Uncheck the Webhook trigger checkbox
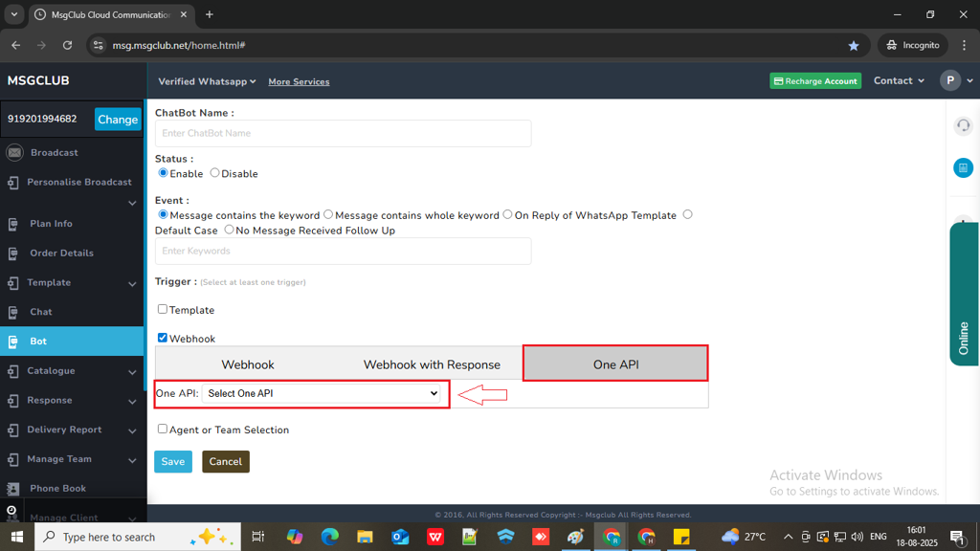Viewport: 980px width, 551px height. [x=163, y=338]
